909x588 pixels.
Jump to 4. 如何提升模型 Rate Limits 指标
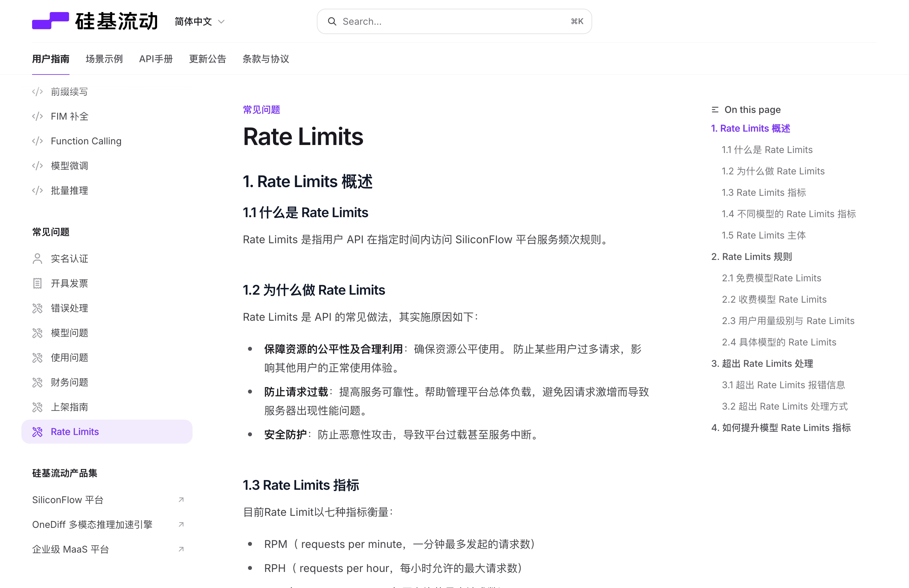[x=781, y=428]
